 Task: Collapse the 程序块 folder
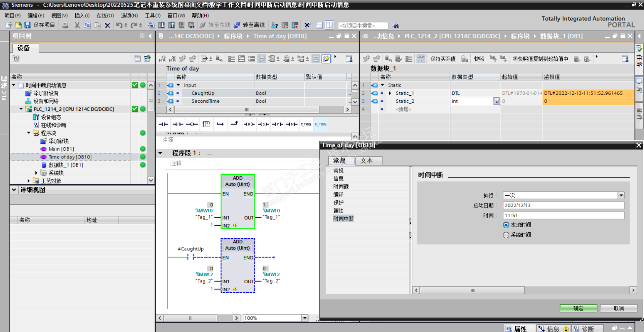point(29,133)
